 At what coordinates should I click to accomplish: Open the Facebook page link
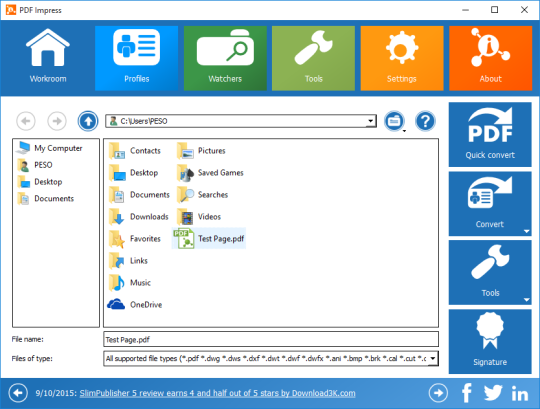(x=467, y=393)
